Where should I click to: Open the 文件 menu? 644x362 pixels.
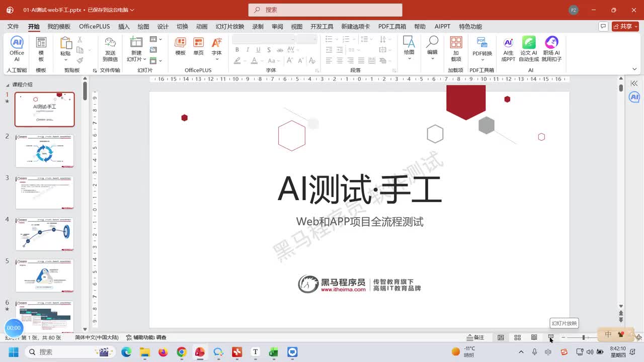click(x=13, y=27)
